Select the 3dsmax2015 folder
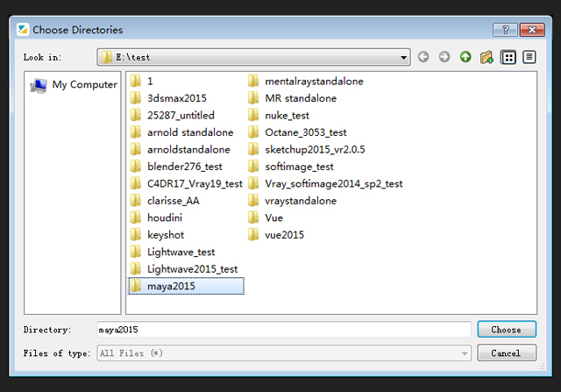The height and width of the screenshot is (392, 561). [168, 98]
